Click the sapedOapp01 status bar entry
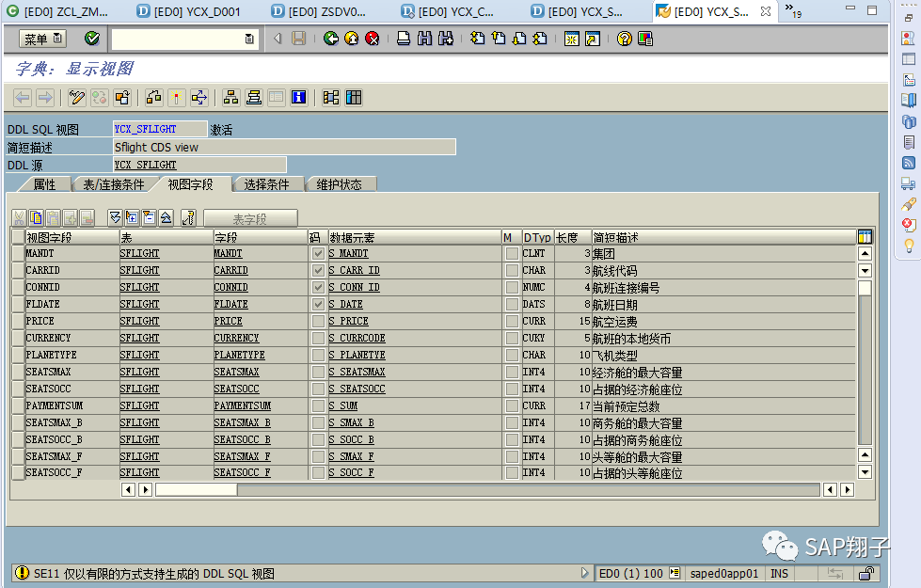Screen dimensions: 921x588 point(724,573)
